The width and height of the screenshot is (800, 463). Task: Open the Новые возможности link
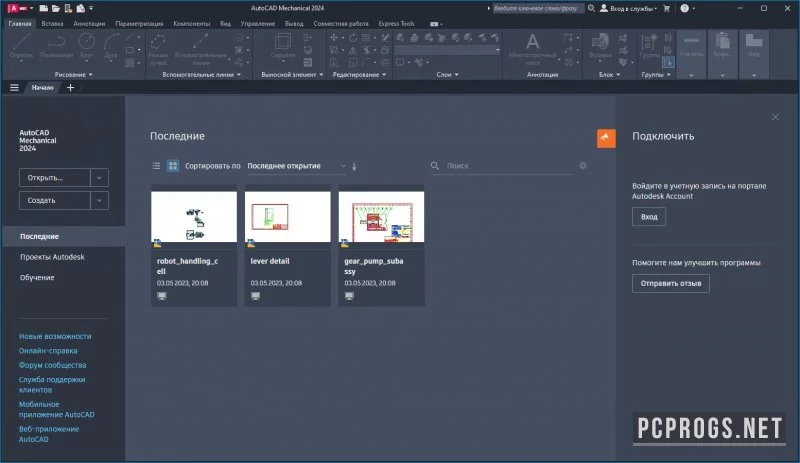point(55,336)
